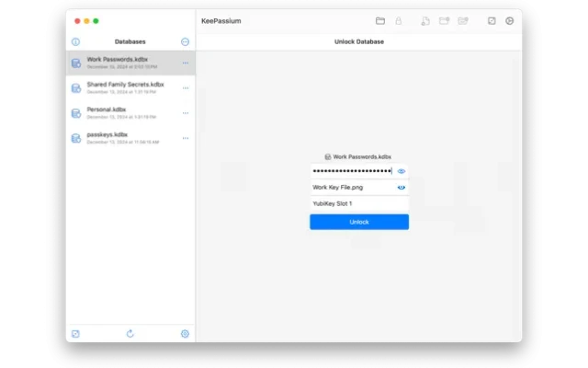Open the Databases header more options menu

coord(186,41)
